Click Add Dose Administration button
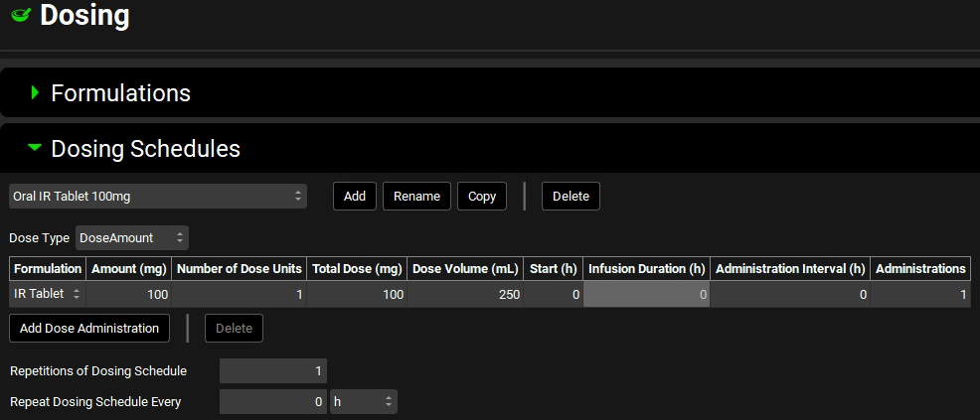Screen dimensions: 980x420 click(89, 329)
